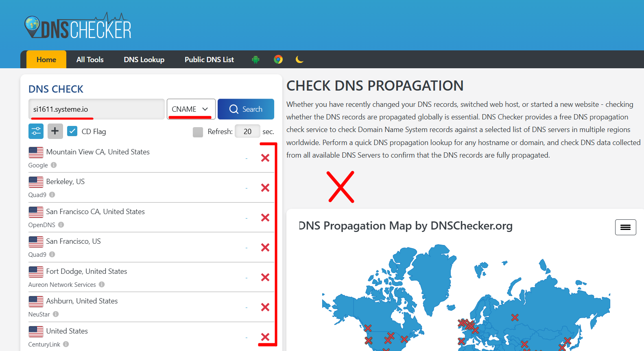Viewport: 644px width, 351px height.
Task: Uncheck the CD Flag checkbox
Action: pyautogui.click(x=72, y=131)
